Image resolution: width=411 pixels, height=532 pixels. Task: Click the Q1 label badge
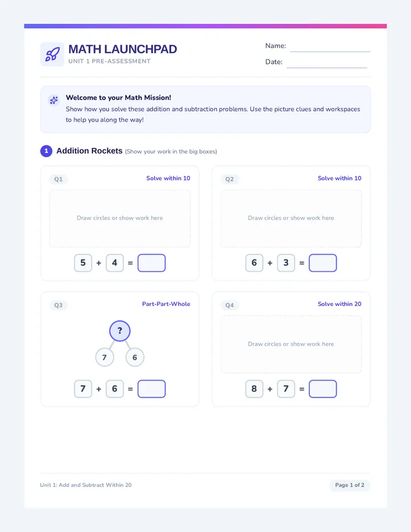[x=58, y=179]
